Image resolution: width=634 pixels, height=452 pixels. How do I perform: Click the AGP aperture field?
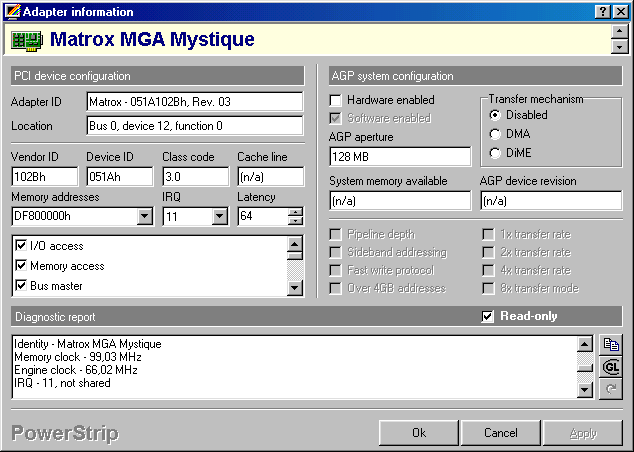[x=399, y=156]
